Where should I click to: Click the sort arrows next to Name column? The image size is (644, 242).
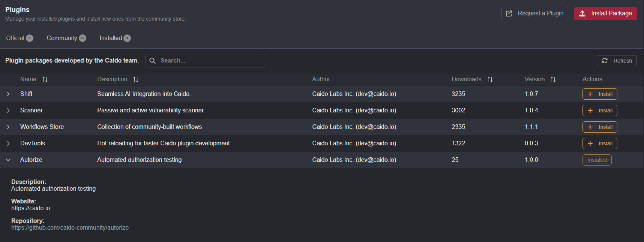(45, 79)
